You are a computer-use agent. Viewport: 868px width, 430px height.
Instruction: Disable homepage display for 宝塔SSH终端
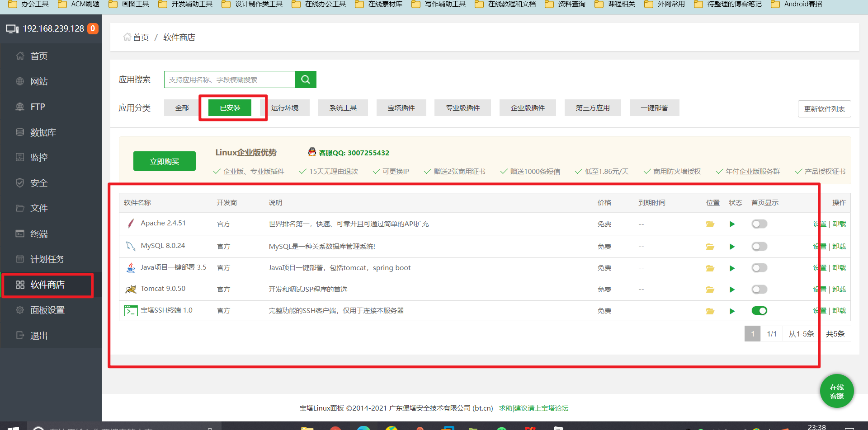point(759,311)
